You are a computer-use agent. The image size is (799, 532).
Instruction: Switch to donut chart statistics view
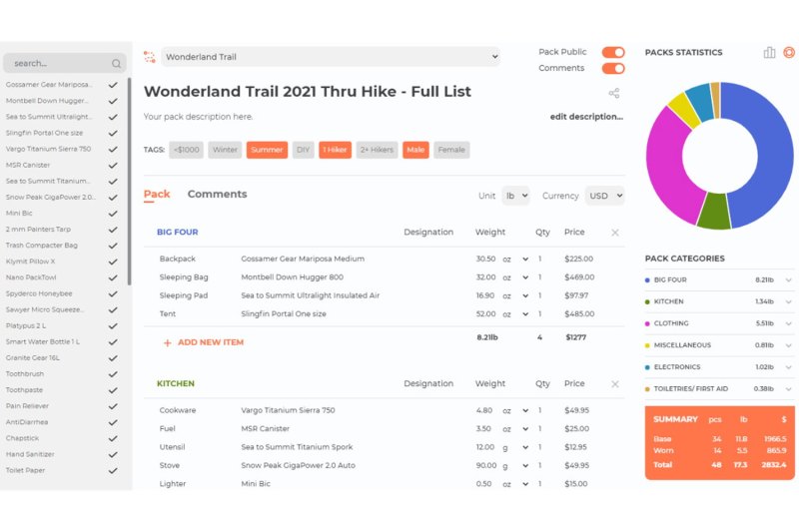[789, 53]
